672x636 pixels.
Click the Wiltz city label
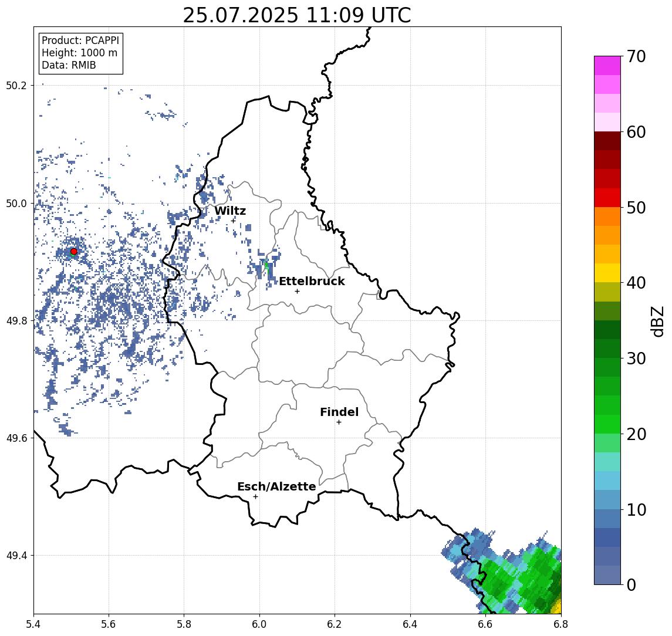[230, 211]
